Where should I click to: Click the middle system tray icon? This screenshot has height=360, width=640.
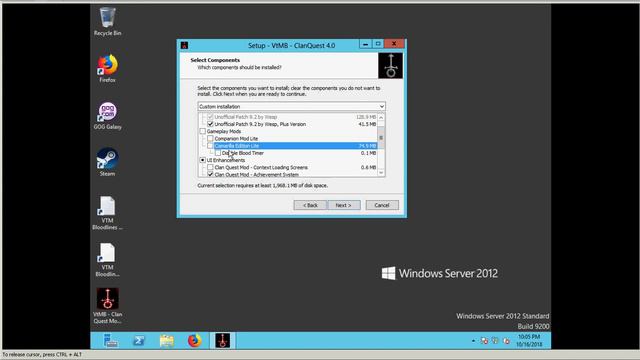(x=495, y=340)
